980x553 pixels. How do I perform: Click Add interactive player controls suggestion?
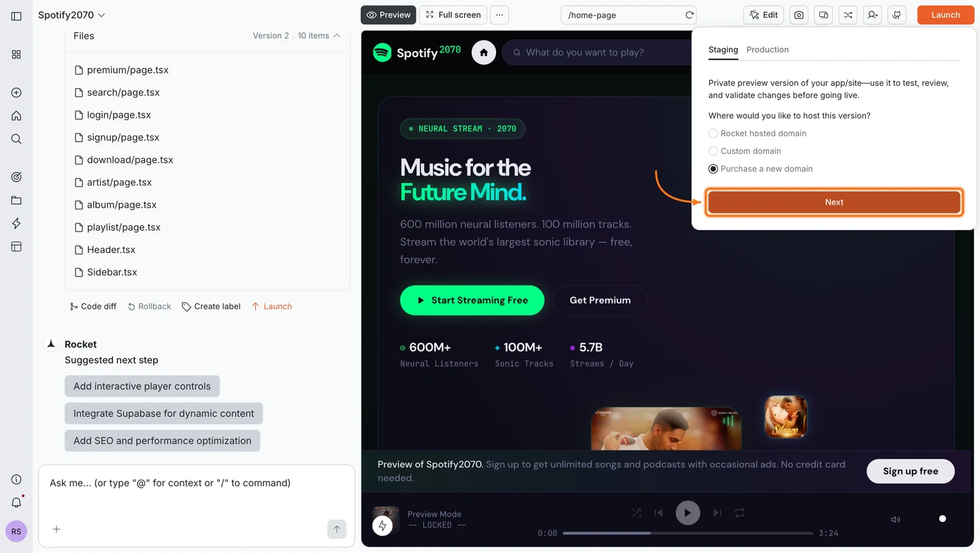tap(142, 386)
